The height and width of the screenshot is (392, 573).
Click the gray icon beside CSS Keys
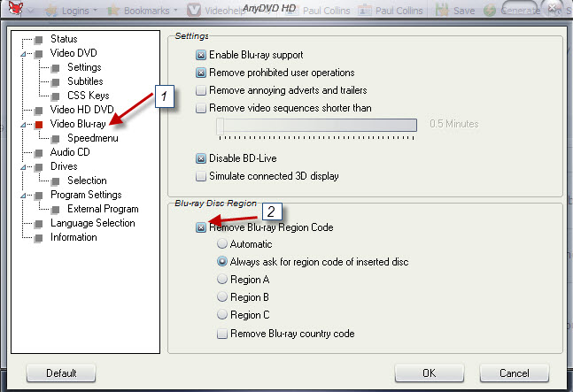click(x=56, y=96)
